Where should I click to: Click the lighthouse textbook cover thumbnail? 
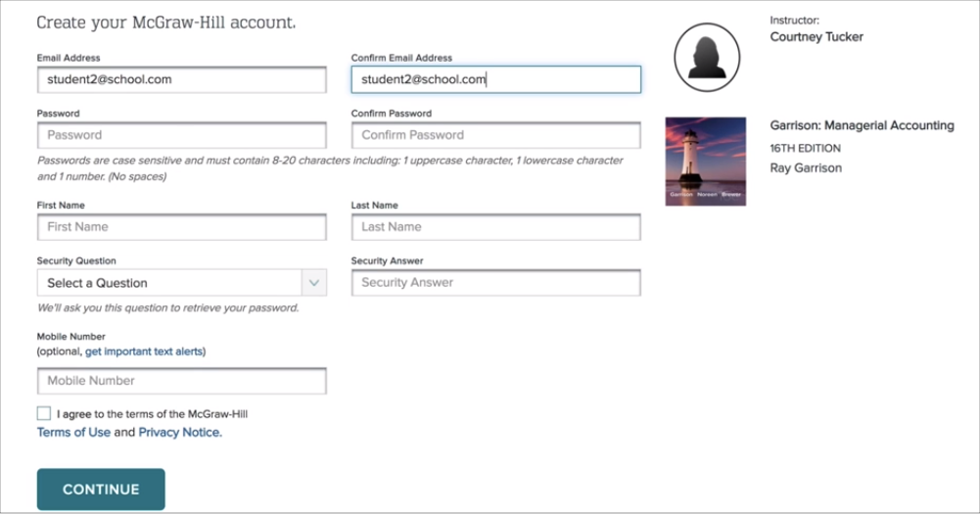tap(706, 162)
